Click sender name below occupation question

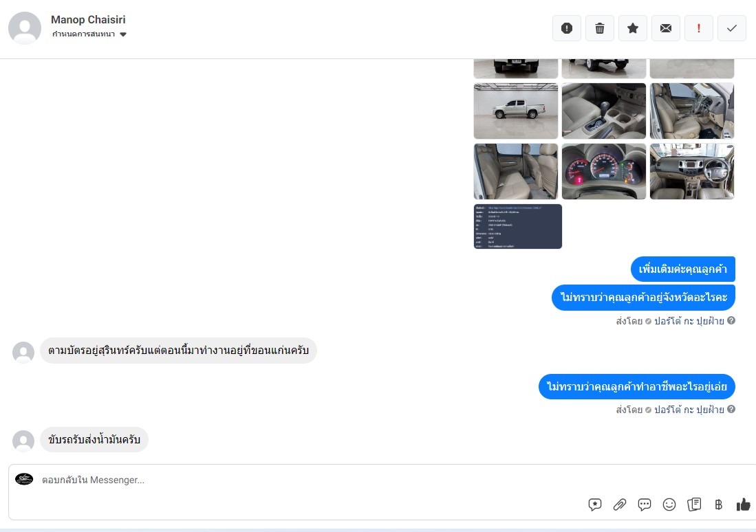pos(689,410)
